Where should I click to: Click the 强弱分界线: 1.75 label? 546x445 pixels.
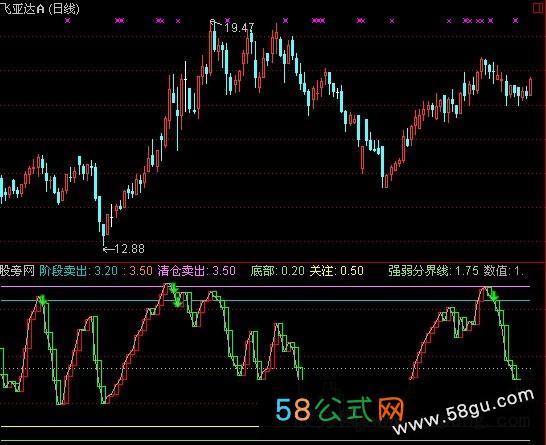[434, 271]
